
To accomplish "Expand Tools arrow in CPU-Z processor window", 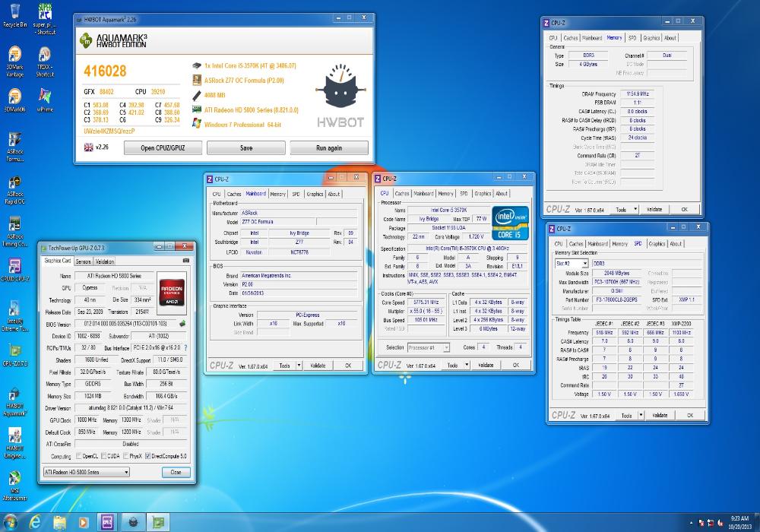I will tap(467, 365).
